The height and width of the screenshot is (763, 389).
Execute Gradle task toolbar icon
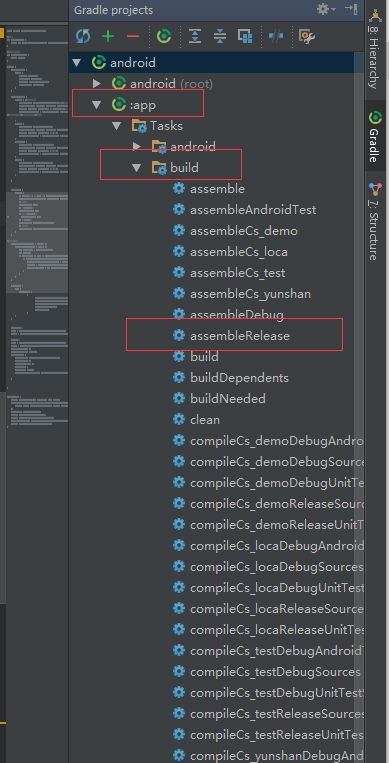[164, 36]
